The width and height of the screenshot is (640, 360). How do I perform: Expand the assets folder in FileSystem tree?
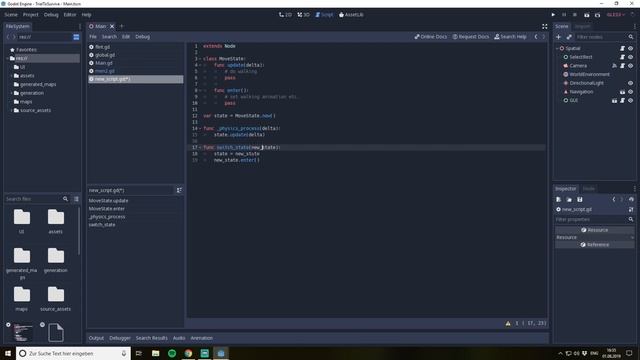coord(11,76)
